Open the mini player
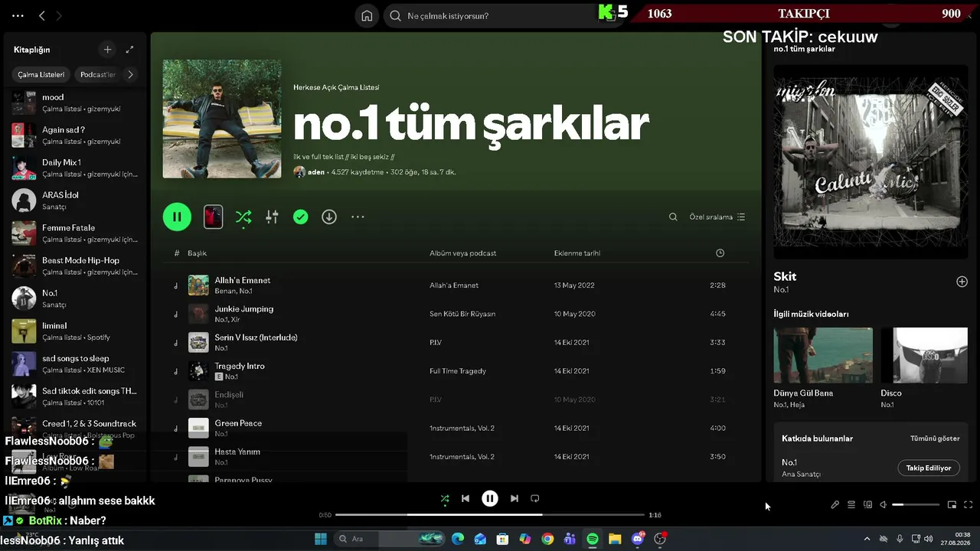This screenshot has height=551, width=980. [952, 504]
